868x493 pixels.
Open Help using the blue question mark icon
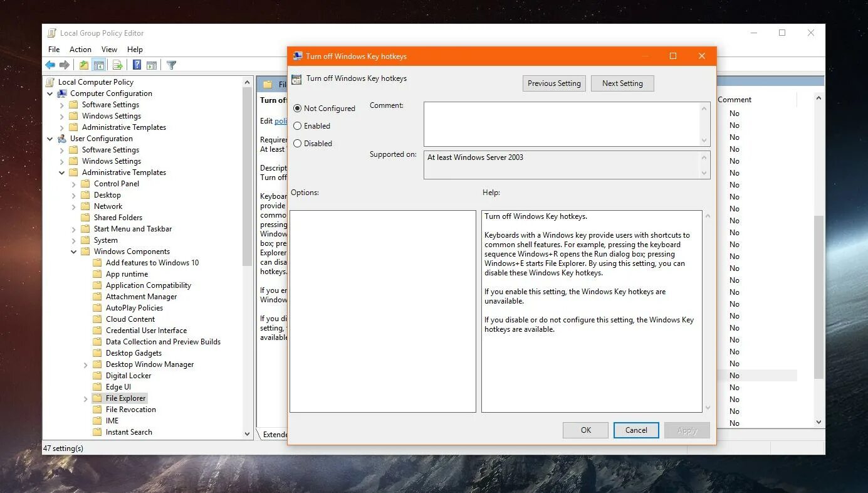pos(136,65)
